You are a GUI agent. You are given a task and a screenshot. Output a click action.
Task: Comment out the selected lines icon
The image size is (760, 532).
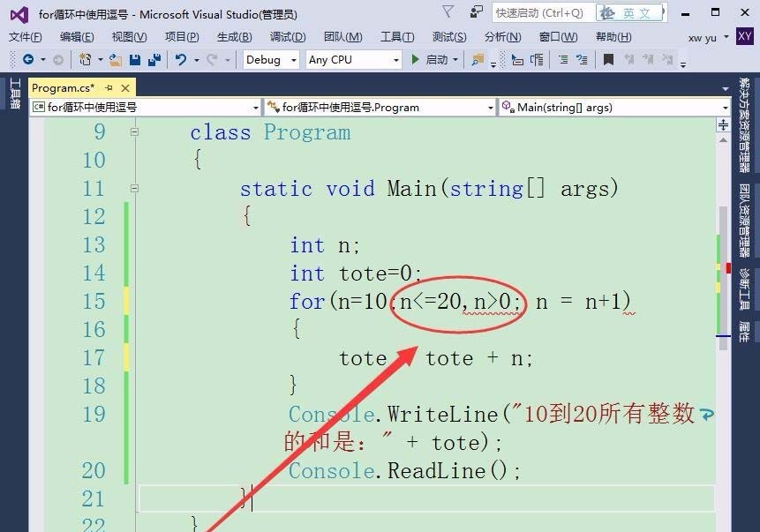click(x=563, y=60)
